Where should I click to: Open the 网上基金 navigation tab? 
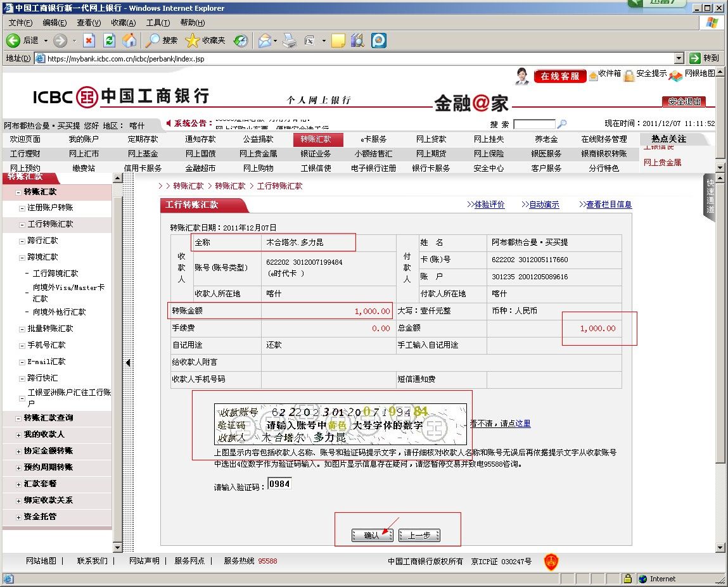(143, 154)
